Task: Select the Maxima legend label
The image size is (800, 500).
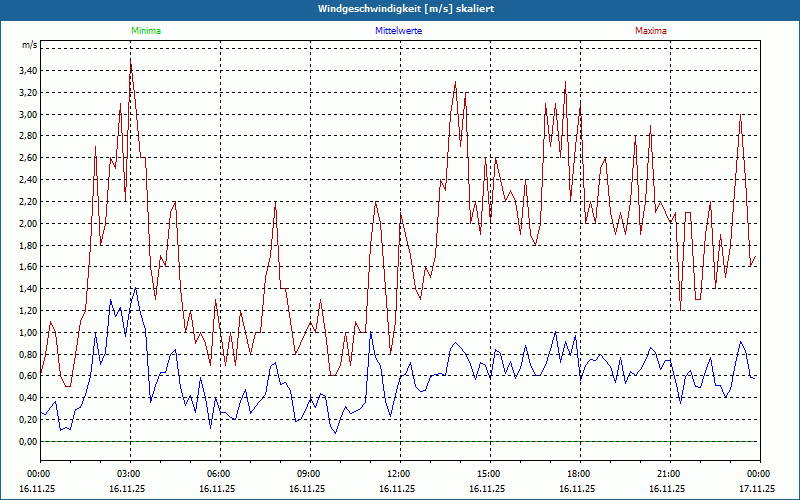Action: tap(651, 31)
